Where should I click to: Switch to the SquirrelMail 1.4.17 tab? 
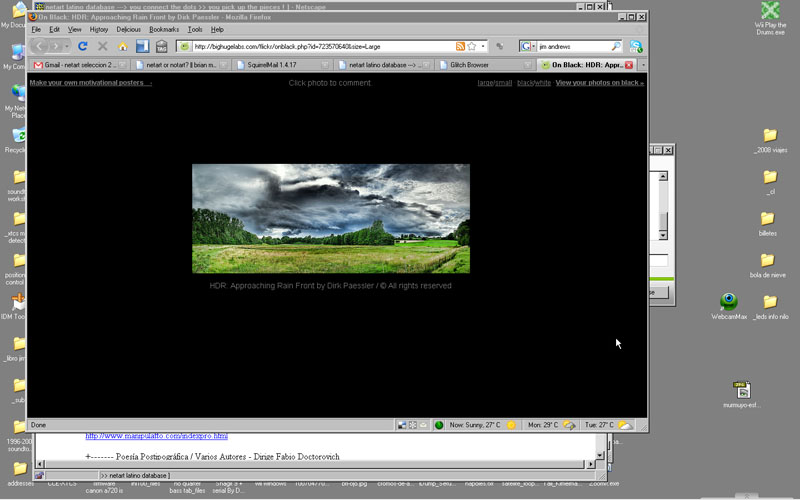pos(280,65)
